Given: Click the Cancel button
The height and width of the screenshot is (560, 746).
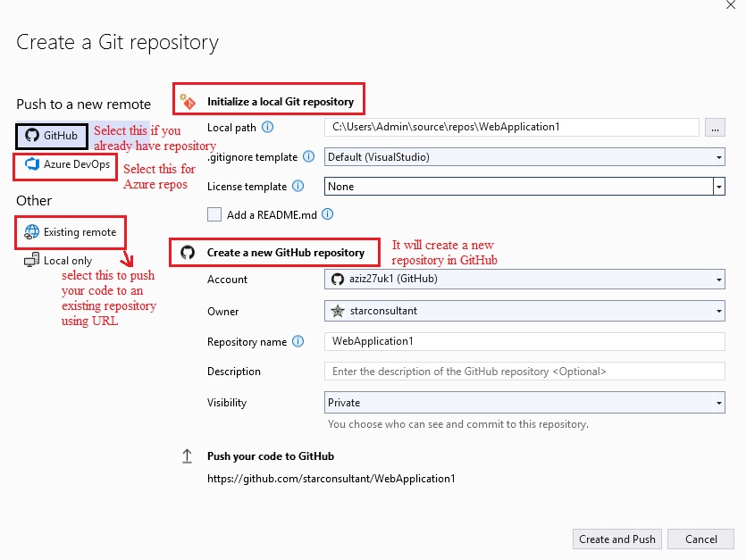Looking at the screenshot, I should point(700,539).
